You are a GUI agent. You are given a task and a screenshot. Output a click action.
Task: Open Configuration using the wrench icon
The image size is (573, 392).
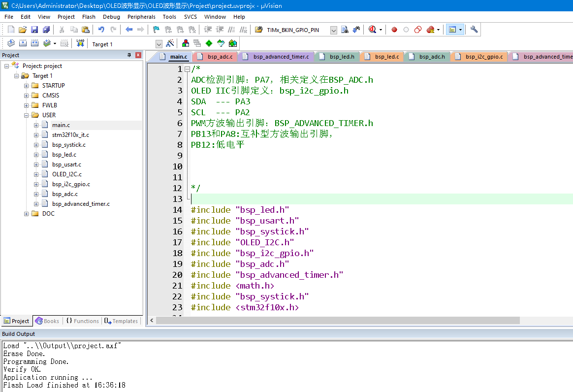pyautogui.click(x=474, y=30)
